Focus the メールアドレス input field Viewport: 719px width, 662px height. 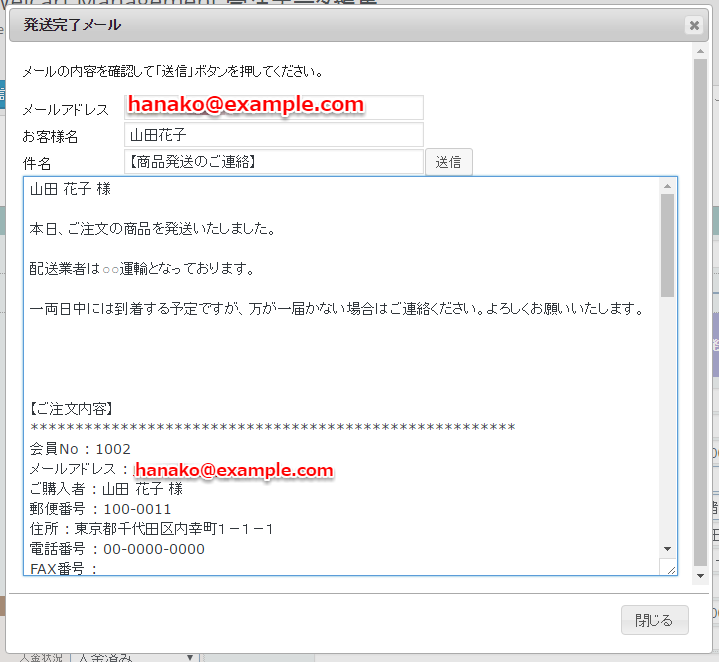pos(274,107)
